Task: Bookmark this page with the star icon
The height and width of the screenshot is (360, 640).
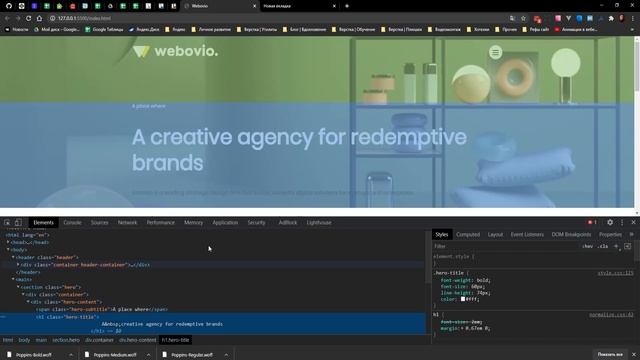Action: (523, 18)
